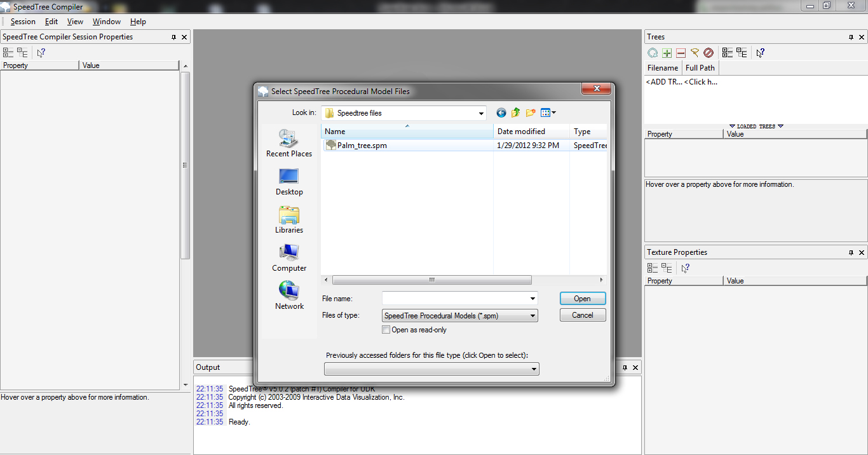Image resolution: width=868 pixels, height=455 pixels.
Task: Sort files by the Name column header
Action: 407,132
